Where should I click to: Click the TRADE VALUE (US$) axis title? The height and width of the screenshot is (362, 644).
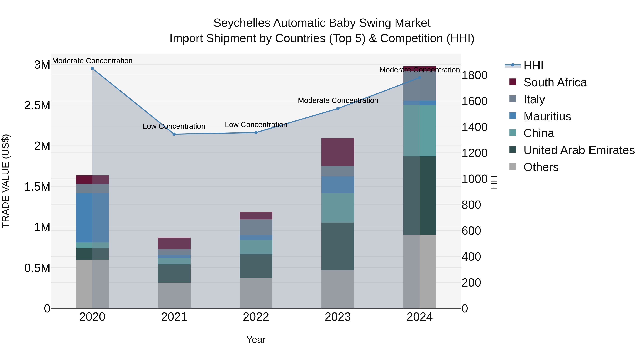click(x=6, y=181)
